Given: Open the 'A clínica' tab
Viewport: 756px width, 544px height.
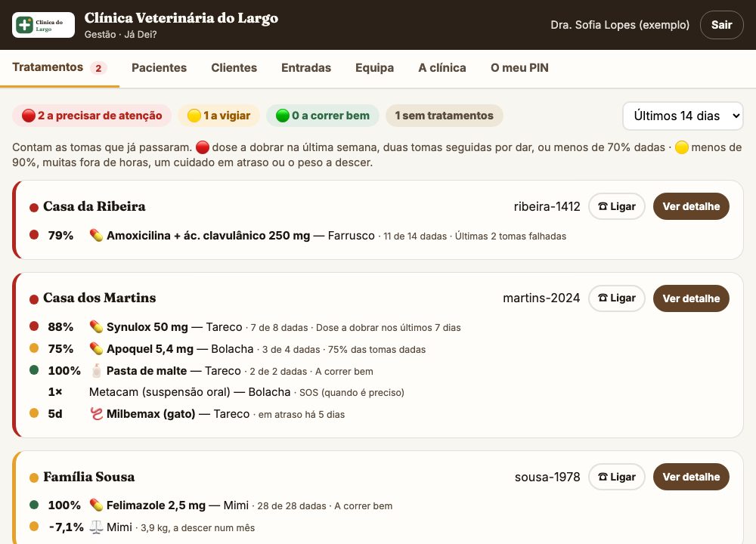Looking at the screenshot, I should click(x=442, y=68).
